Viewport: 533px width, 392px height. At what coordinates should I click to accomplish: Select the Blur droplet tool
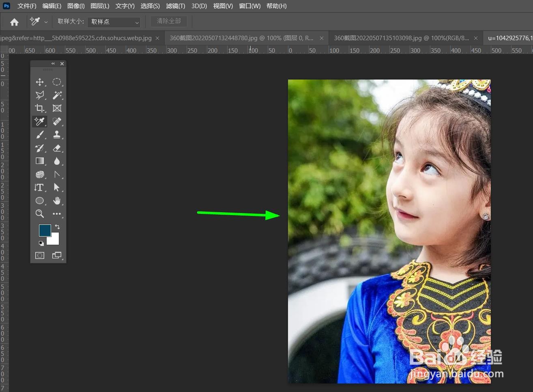point(57,161)
